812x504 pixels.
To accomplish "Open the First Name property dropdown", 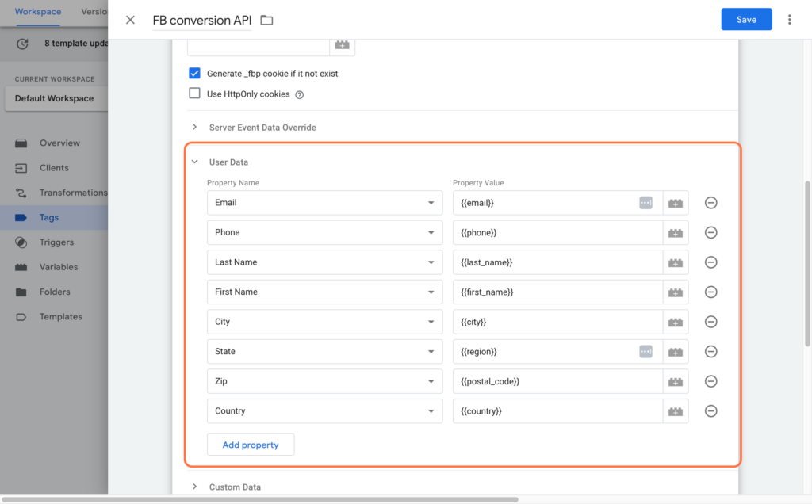I will tap(324, 292).
